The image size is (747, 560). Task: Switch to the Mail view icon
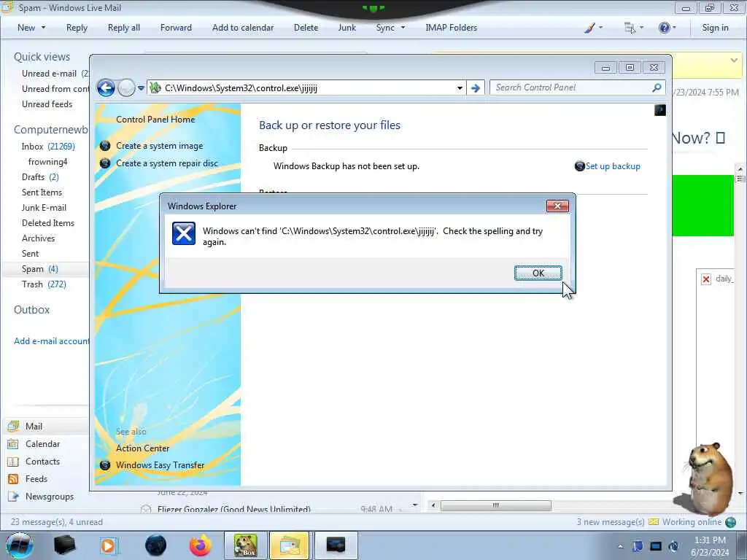(x=13, y=426)
